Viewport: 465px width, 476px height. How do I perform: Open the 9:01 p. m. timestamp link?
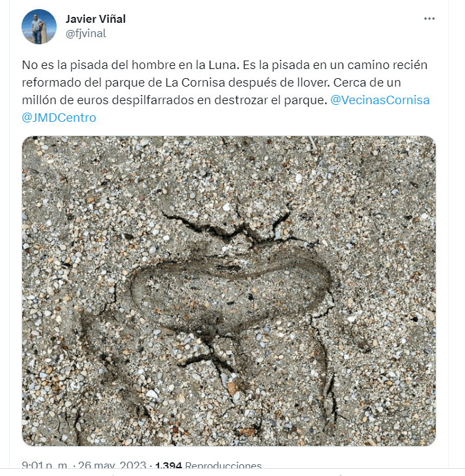click(x=45, y=466)
